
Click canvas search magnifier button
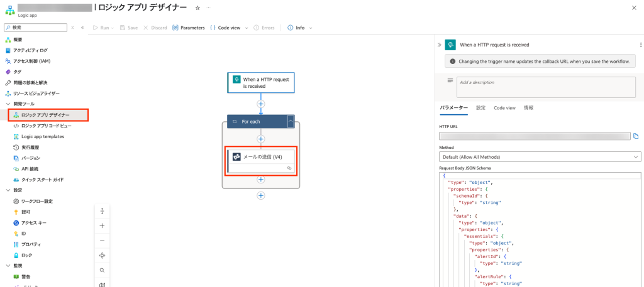[x=103, y=270]
